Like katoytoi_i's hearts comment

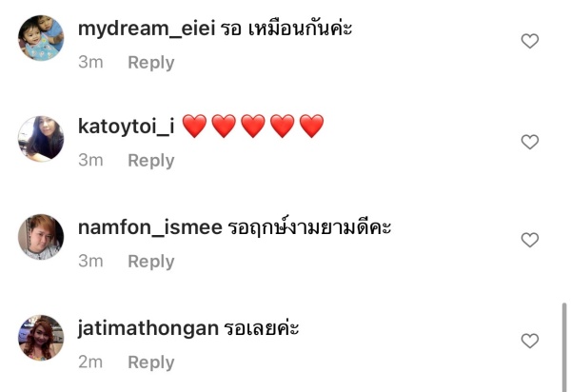coord(530,142)
